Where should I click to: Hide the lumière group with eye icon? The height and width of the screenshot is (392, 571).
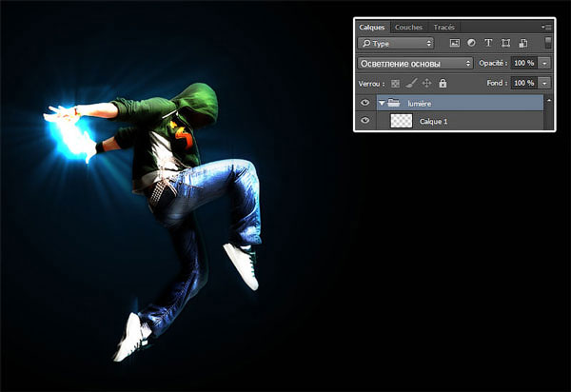point(365,103)
